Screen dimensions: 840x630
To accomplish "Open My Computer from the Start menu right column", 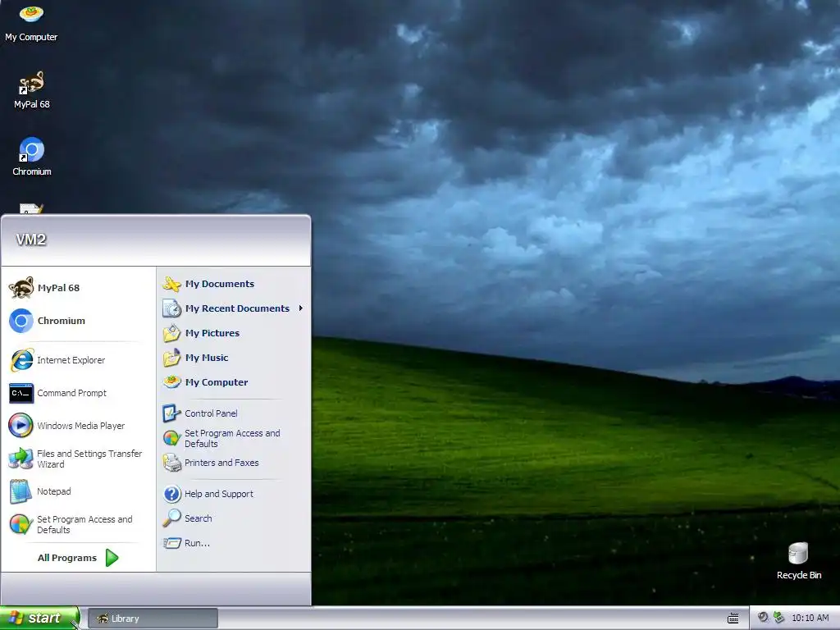I will (234, 382).
